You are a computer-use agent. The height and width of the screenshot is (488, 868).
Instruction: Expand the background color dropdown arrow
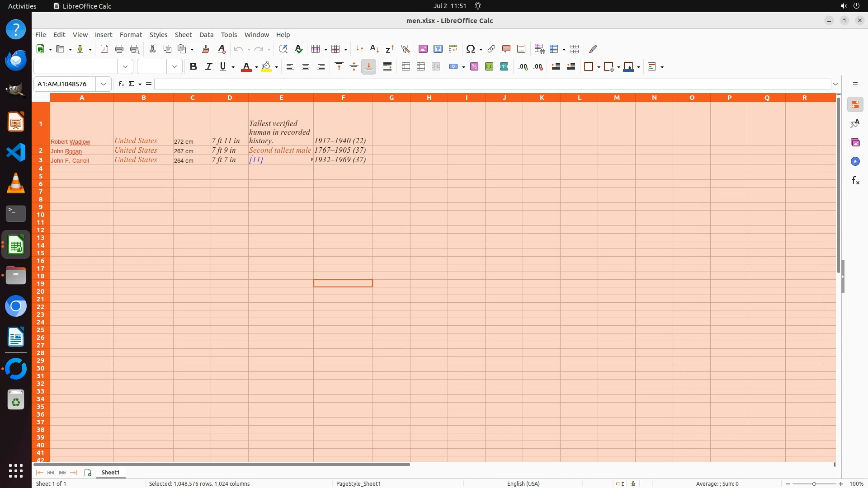276,67
